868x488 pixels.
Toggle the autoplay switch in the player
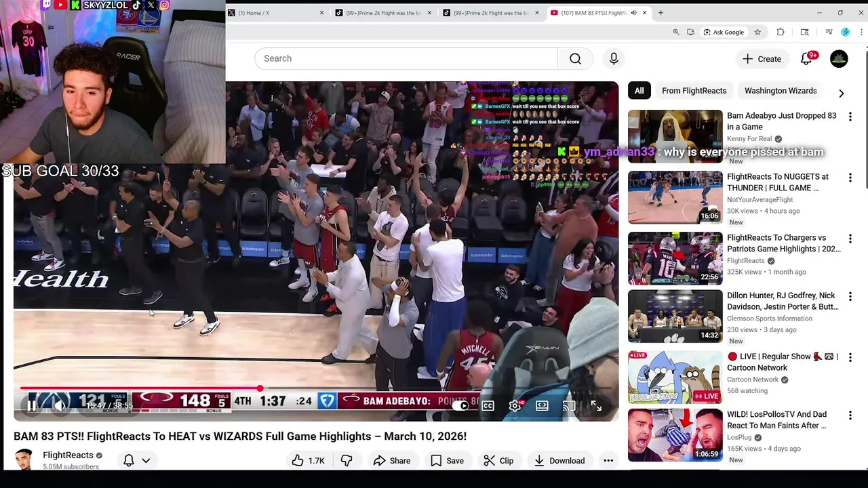click(x=460, y=405)
